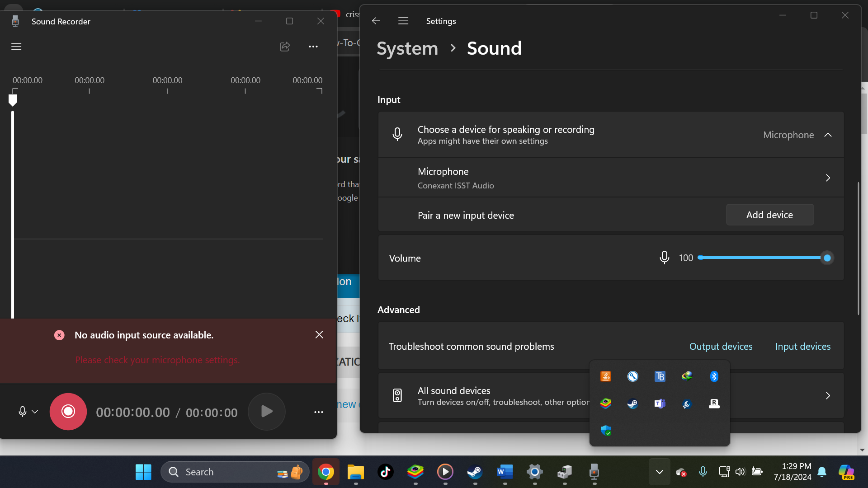This screenshot has width=868, height=488.
Task: Open Steam from the system tray
Action: (x=632, y=404)
